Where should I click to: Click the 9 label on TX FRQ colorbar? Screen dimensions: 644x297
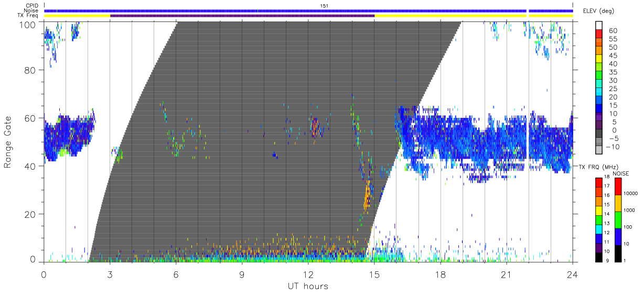(608, 260)
